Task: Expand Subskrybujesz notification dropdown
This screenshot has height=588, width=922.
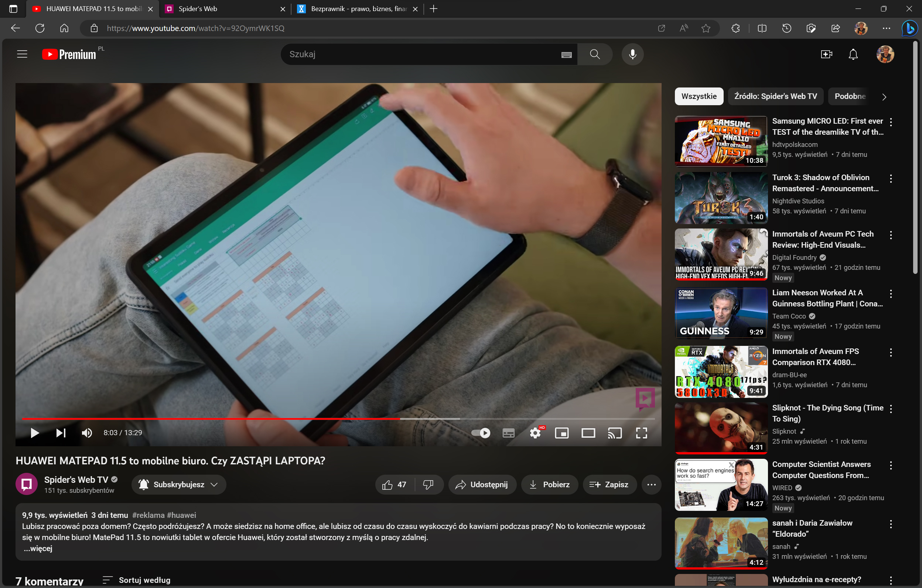Action: [x=179, y=485]
